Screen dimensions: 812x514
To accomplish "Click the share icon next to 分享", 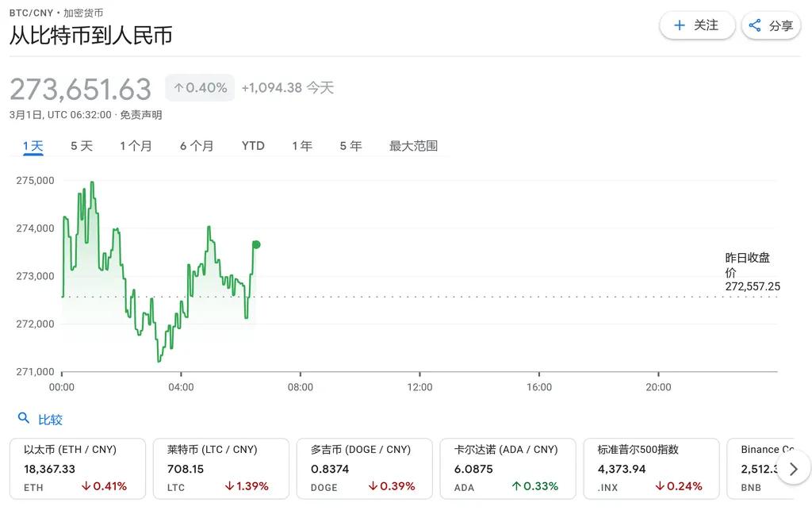I will [x=755, y=25].
